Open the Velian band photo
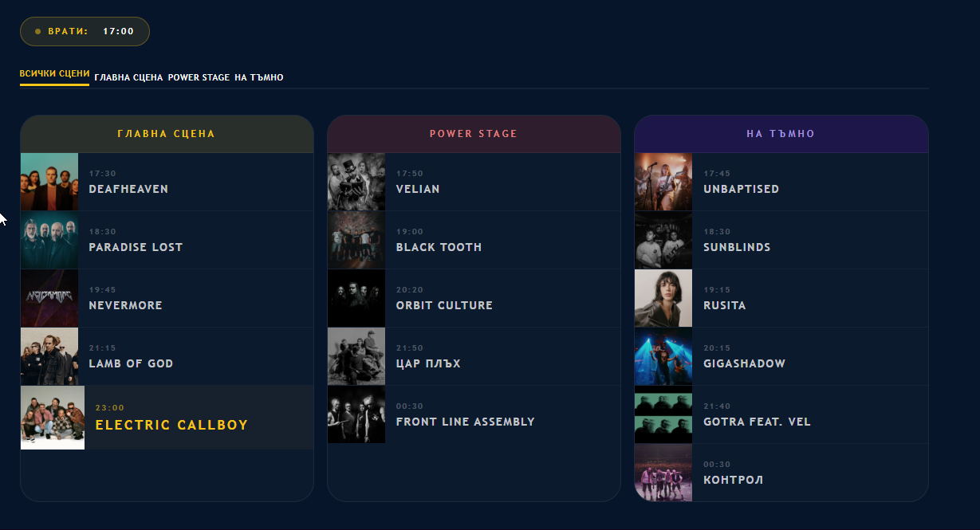Screen dimensions: 980x530 tap(356, 182)
